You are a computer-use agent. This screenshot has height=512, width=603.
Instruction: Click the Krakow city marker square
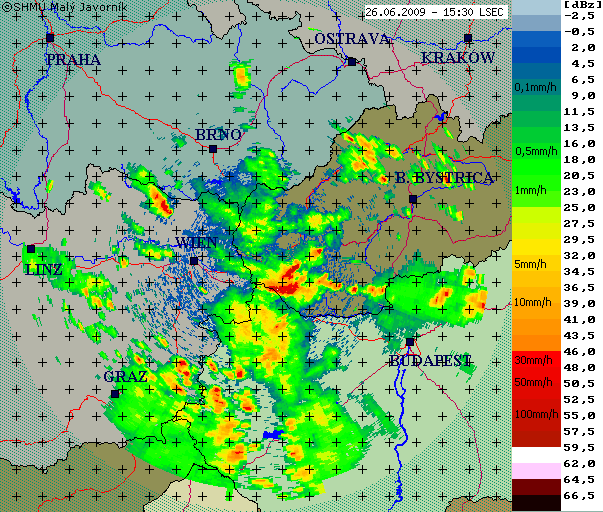[467, 38]
